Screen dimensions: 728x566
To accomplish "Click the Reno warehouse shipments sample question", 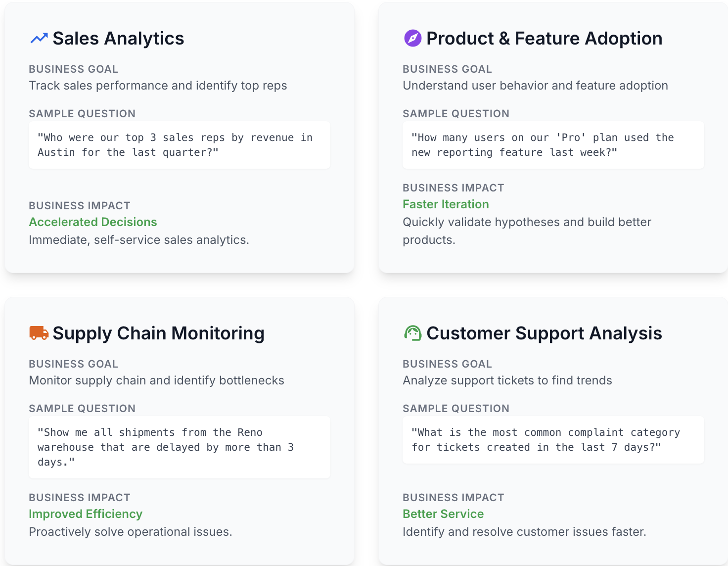I will coord(179,447).
